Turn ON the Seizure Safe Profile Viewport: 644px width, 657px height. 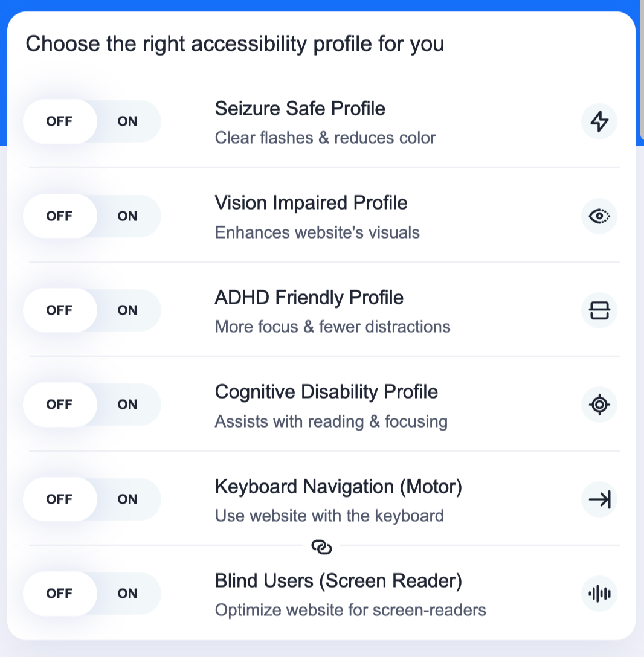pyautogui.click(x=127, y=121)
